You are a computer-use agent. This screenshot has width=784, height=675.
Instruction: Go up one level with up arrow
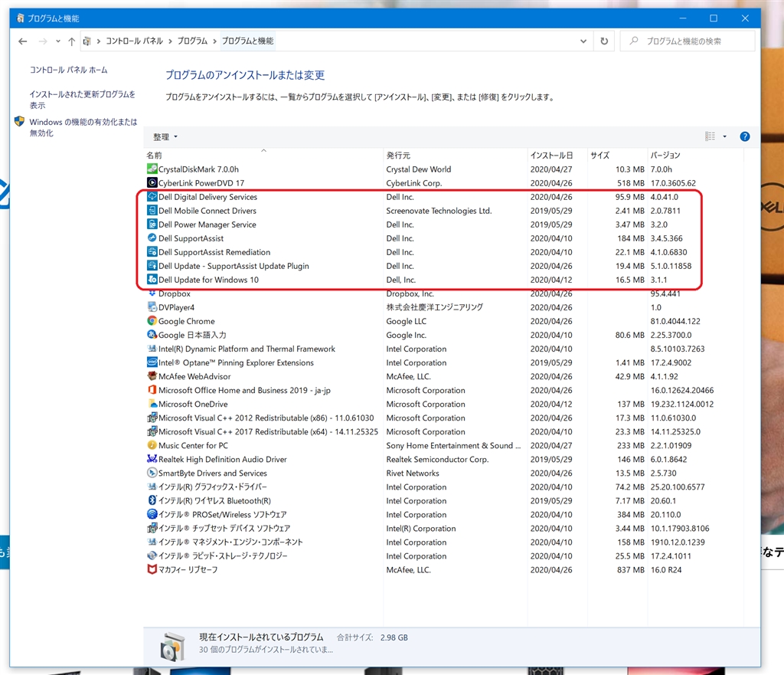(x=71, y=41)
